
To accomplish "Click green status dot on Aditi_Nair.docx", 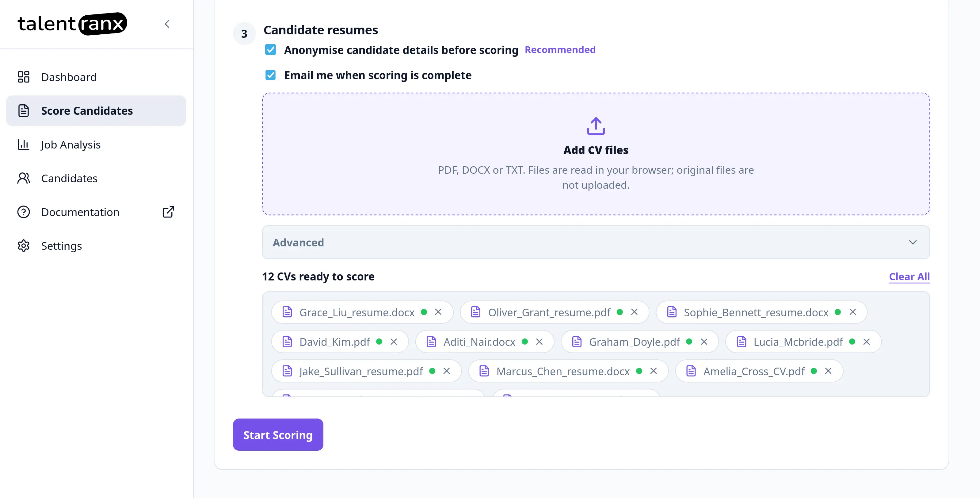I will tap(525, 342).
